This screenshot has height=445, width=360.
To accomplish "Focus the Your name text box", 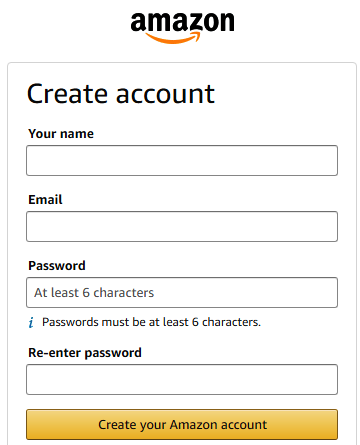I will 182,160.
